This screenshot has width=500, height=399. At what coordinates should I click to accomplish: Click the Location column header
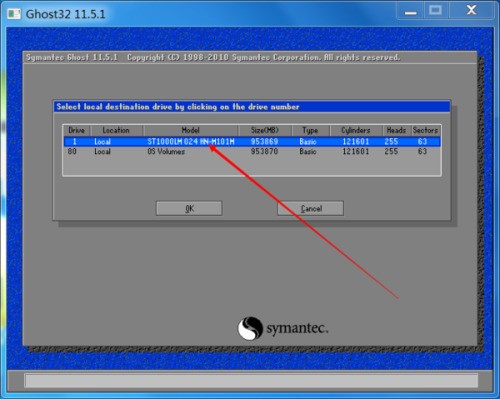click(116, 130)
